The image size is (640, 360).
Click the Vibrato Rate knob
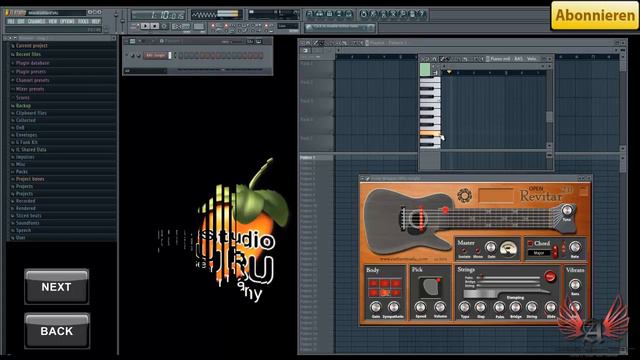[x=575, y=284]
